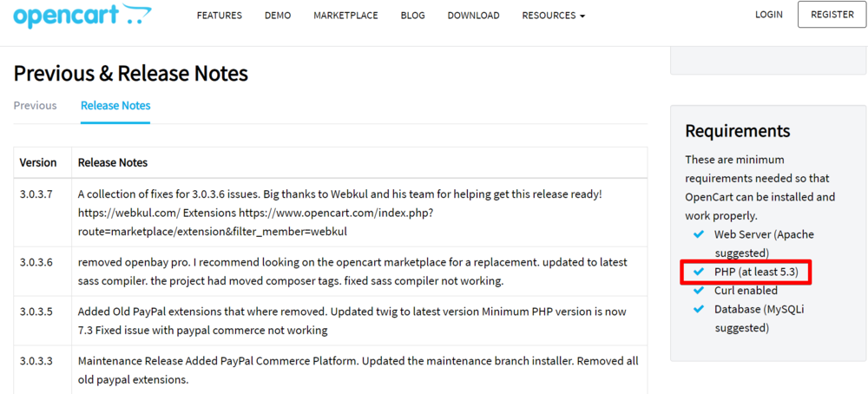Expand the Resources dropdown menu
This screenshot has width=868, height=394.
point(553,16)
